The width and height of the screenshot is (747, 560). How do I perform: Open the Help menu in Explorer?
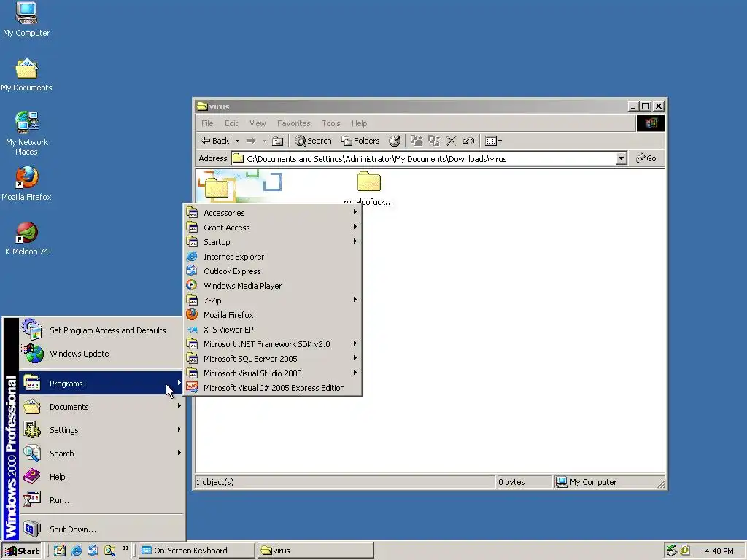pyautogui.click(x=359, y=123)
